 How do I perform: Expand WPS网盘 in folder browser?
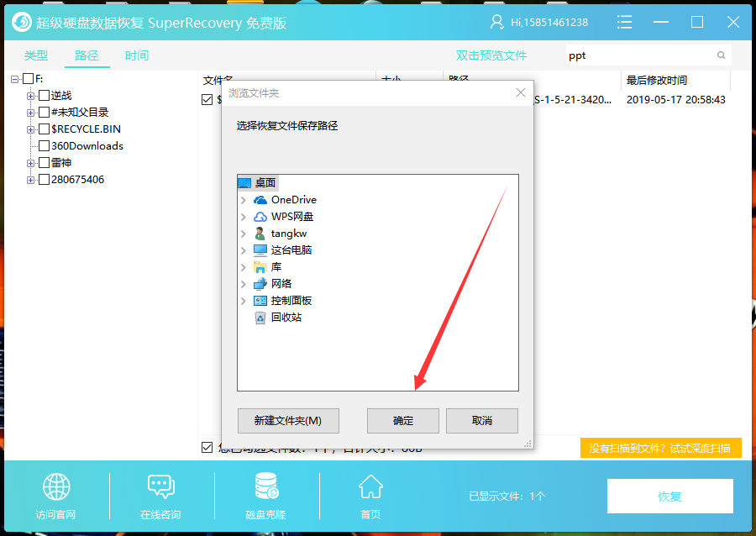coord(244,217)
